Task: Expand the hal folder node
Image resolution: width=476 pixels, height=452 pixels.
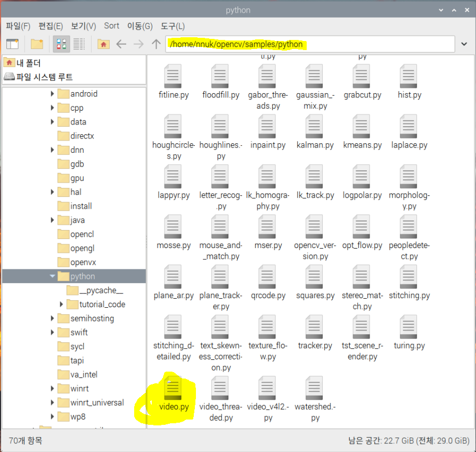Action: [52, 192]
